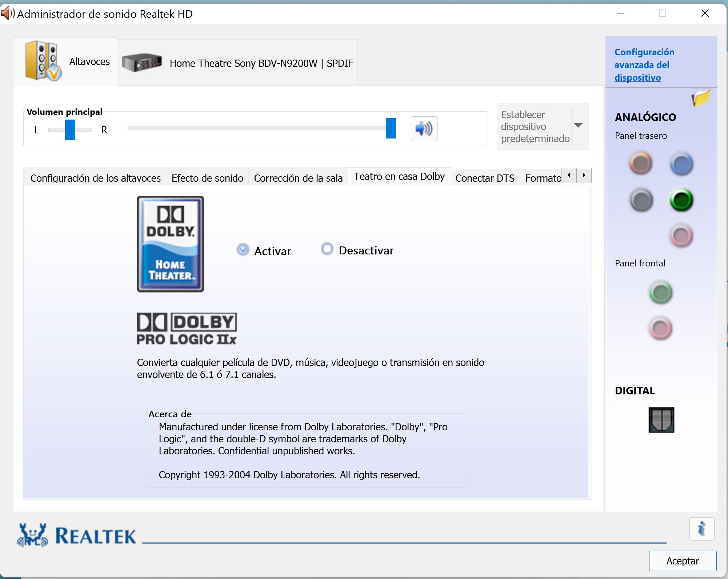Click the 'Acerca de' group label
Image resolution: width=728 pixels, height=579 pixels.
pos(170,414)
